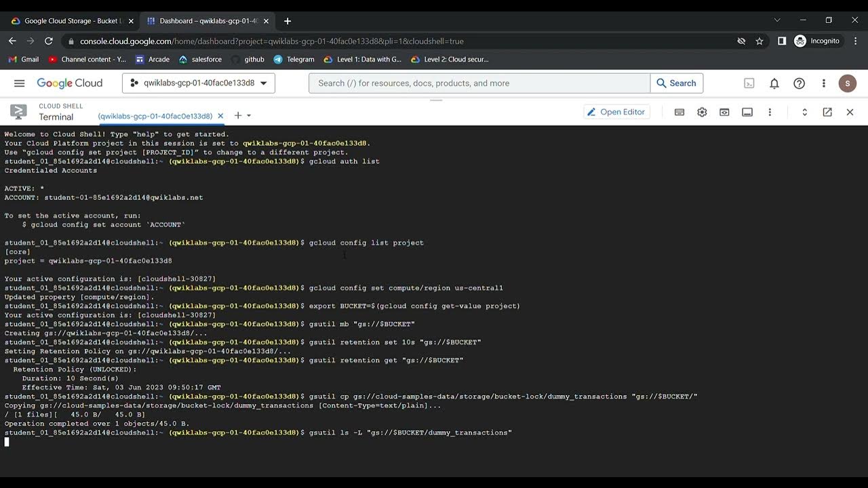Switch to Google Cloud Storage browser tab
Screen dimensions: 868x488
point(71,21)
